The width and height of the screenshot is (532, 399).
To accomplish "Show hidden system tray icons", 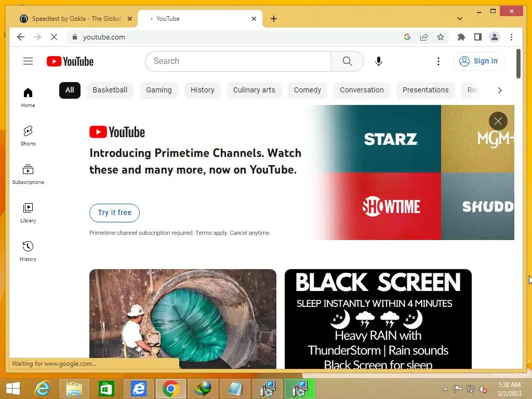I will pyautogui.click(x=445, y=389).
